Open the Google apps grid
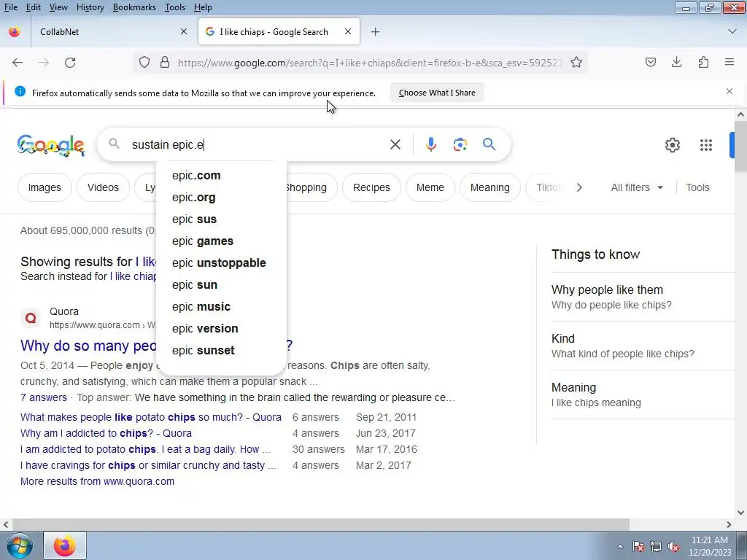 [x=706, y=145]
